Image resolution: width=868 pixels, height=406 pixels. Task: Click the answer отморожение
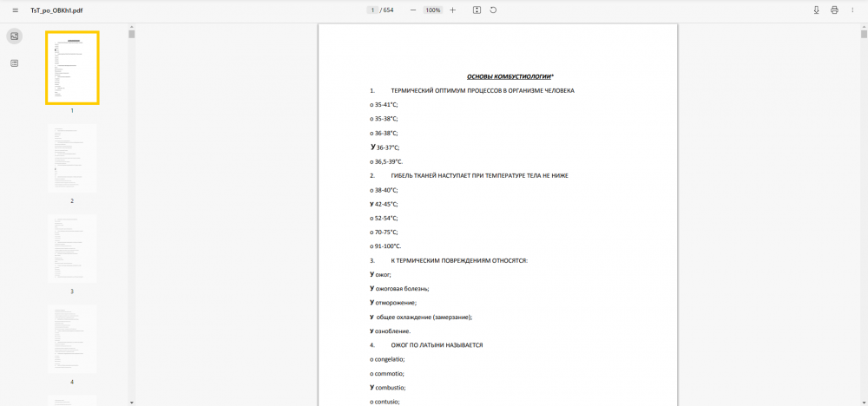393,303
